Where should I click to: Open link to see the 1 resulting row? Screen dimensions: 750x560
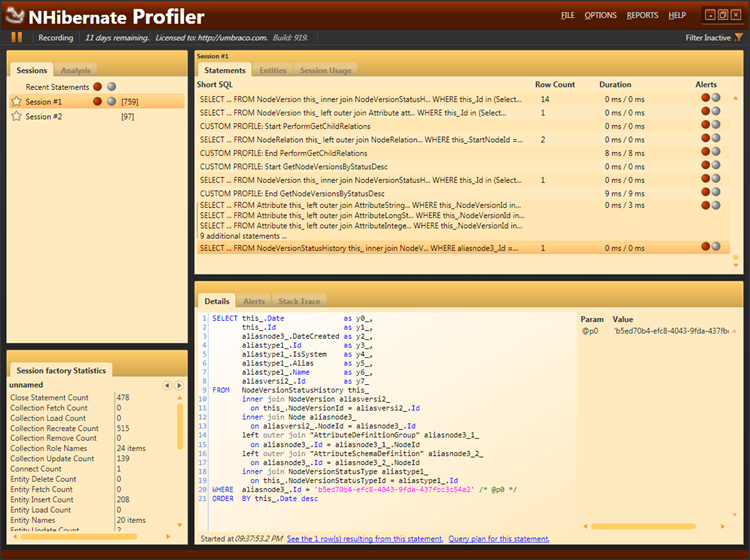(x=365, y=539)
